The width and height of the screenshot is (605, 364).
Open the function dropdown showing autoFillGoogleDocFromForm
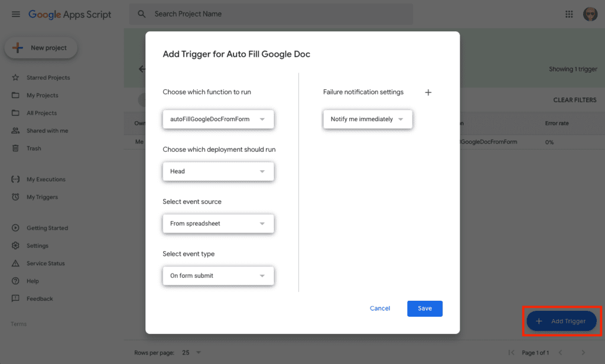tap(218, 119)
